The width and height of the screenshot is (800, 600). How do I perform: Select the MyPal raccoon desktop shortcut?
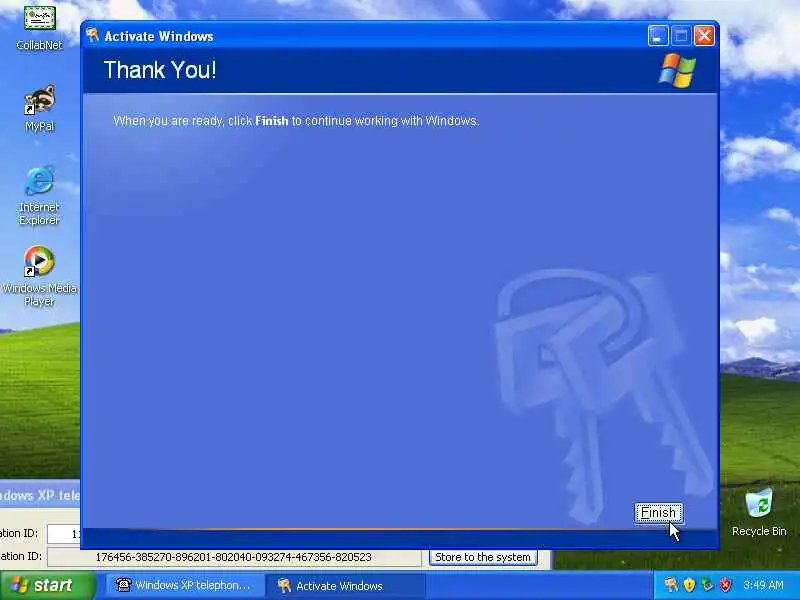tap(39, 108)
